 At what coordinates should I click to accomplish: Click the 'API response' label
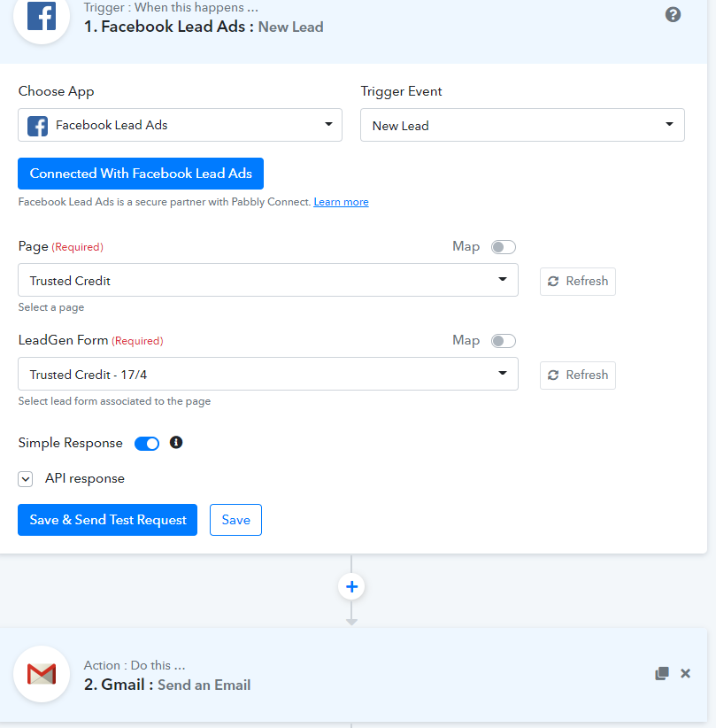pos(84,478)
